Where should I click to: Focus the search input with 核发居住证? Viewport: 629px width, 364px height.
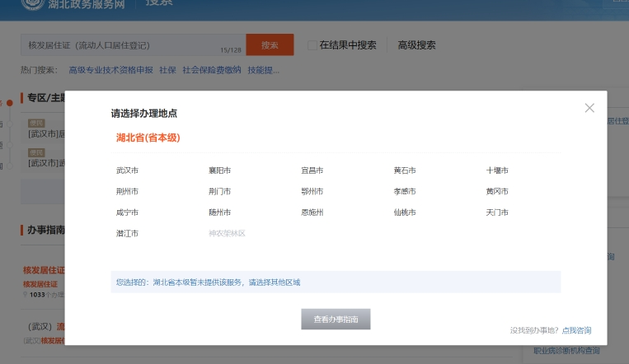(x=134, y=45)
